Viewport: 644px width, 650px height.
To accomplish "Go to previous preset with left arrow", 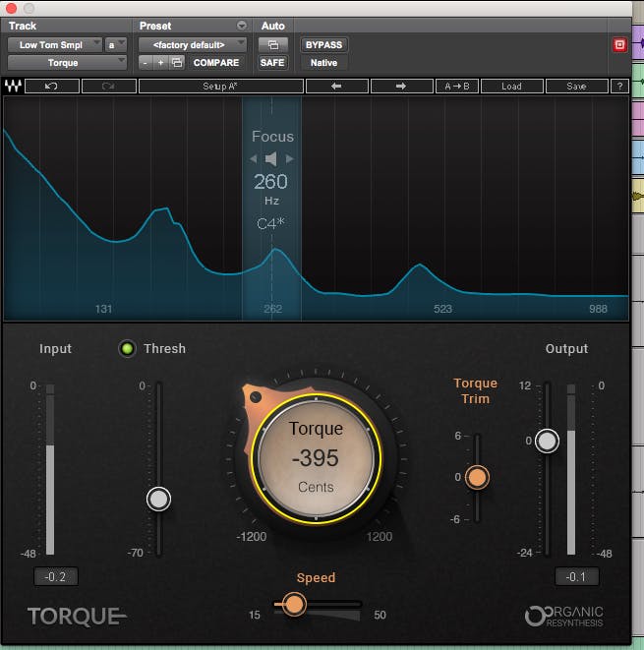I will click(336, 86).
